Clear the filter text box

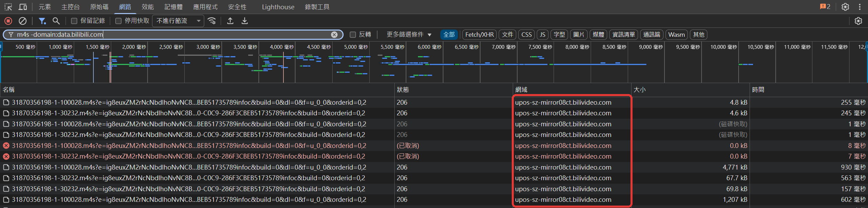[334, 35]
